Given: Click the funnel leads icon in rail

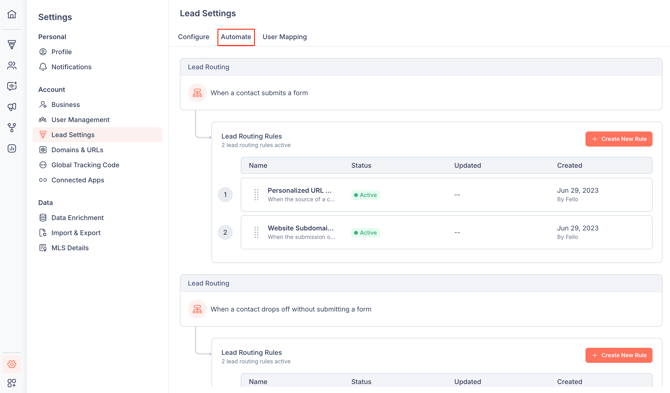Looking at the screenshot, I should 12,44.
